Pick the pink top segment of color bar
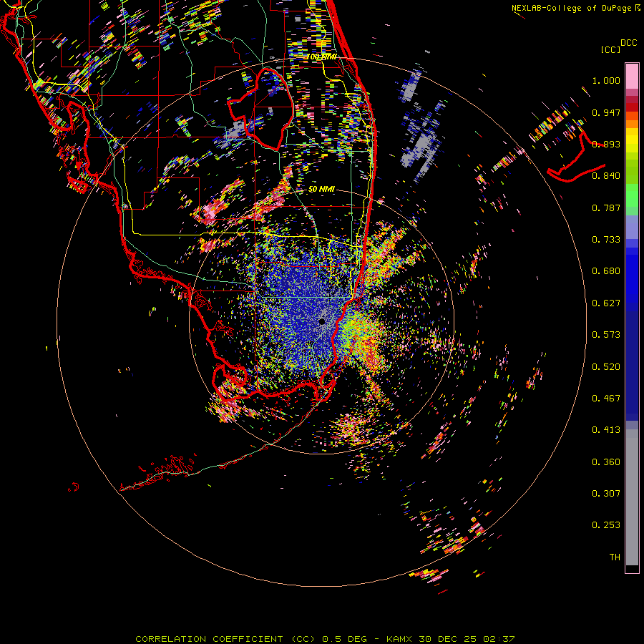 (632, 76)
